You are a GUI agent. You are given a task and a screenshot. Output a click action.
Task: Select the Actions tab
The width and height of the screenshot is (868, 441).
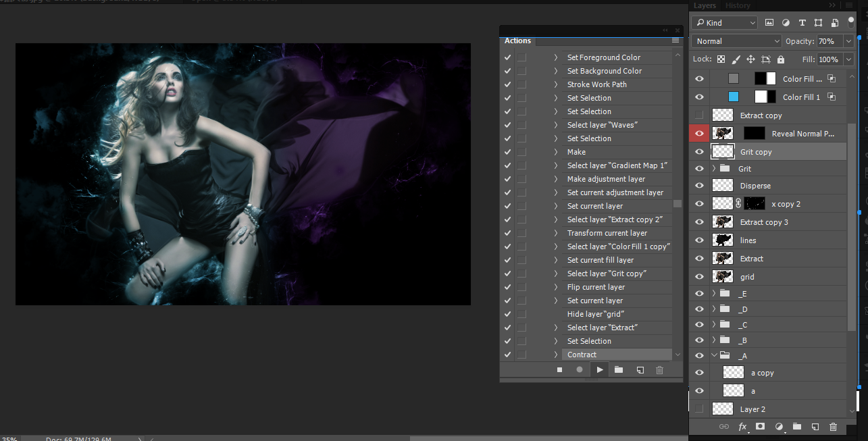pyautogui.click(x=518, y=41)
